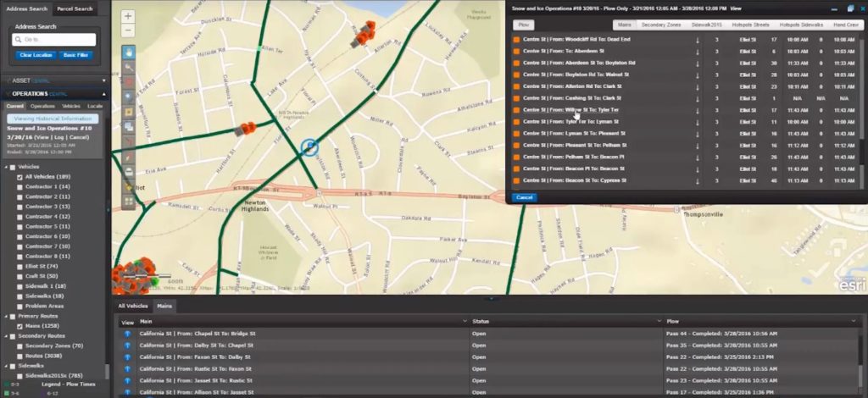Open the Main column filter dropdown
868x398 pixels.
465,322
